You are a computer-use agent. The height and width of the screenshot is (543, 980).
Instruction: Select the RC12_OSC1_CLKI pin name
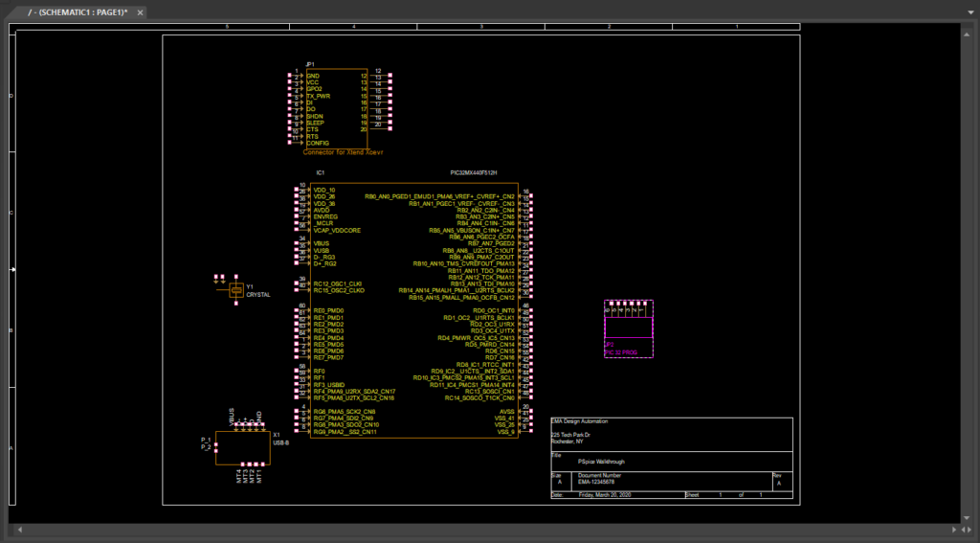(x=338, y=284)
